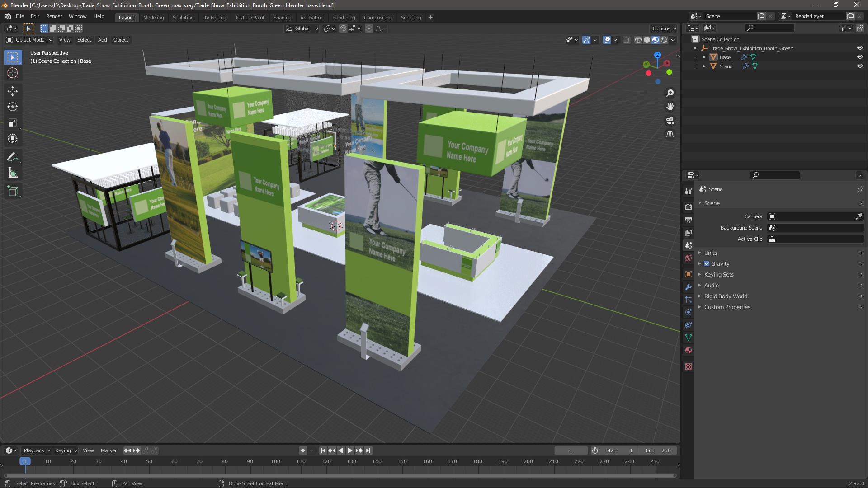Open the Playback dropdown
This screenshot has height=488, width=868.
[37, 450]
